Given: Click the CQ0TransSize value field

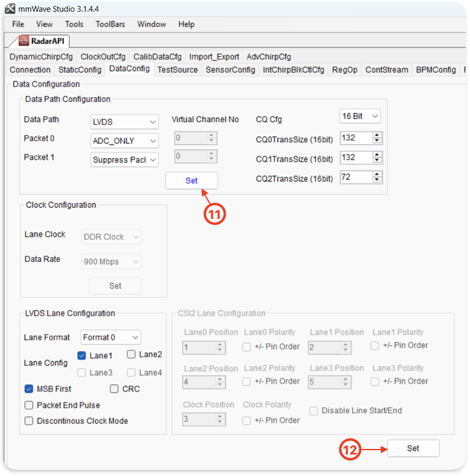Looking at the screenshot, I should (x=356, y=138).
